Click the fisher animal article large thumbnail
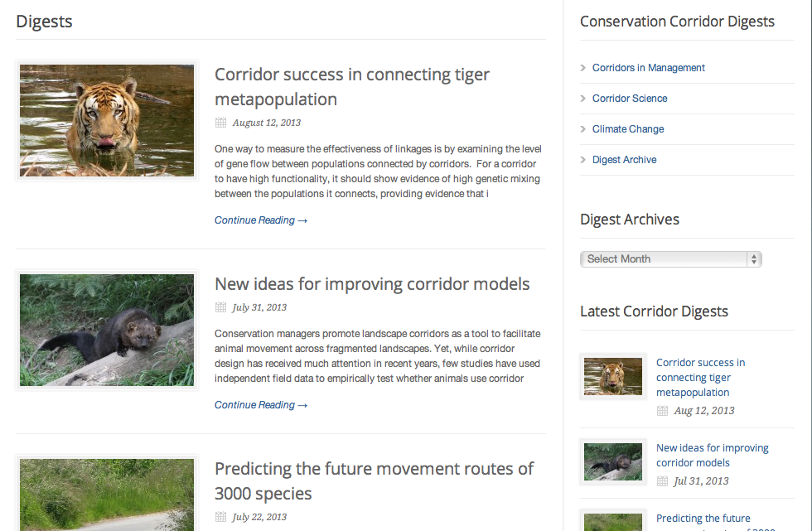 click(x=107, y=330)
